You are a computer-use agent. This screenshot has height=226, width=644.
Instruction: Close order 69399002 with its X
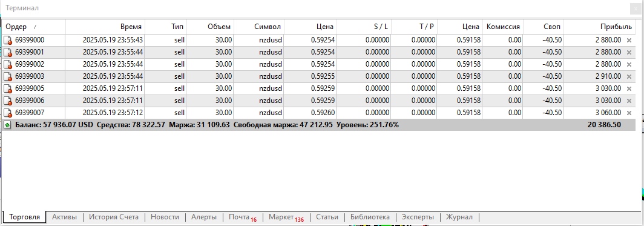(x=629, y=64)
